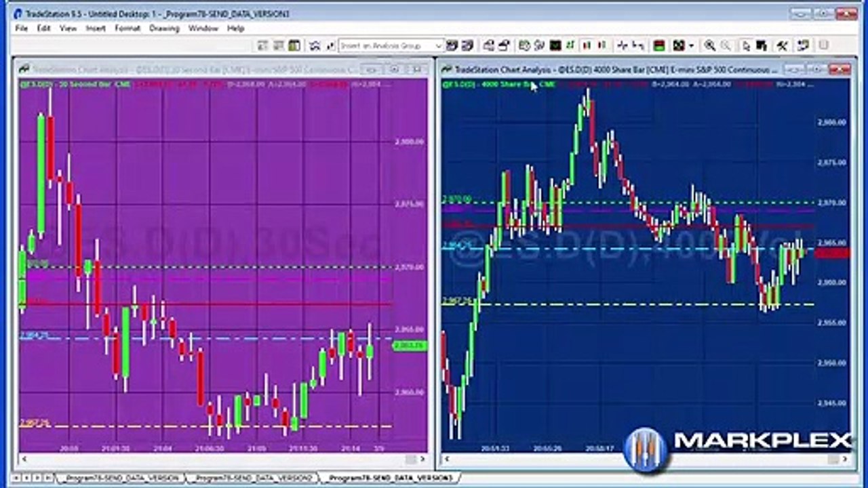Click the Zoom Out magnifier toolbar icon
The image size is (868, 488).
point(726,45)
